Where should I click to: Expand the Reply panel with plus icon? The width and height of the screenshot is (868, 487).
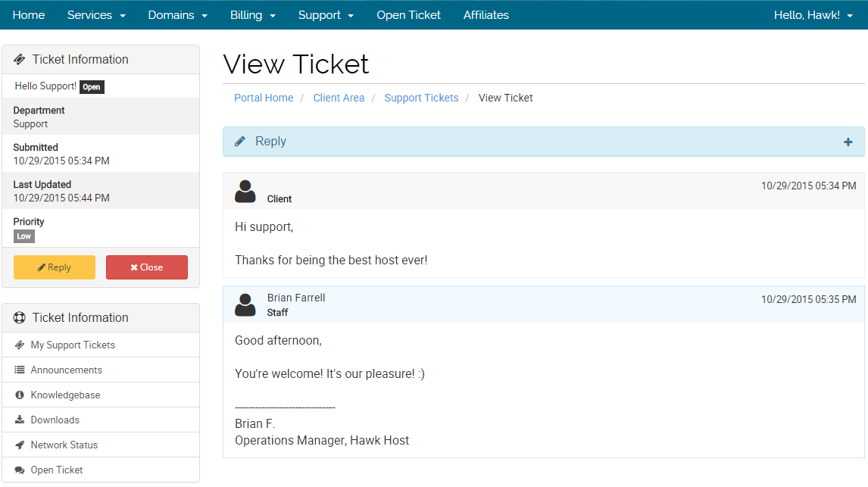point(848,142)
